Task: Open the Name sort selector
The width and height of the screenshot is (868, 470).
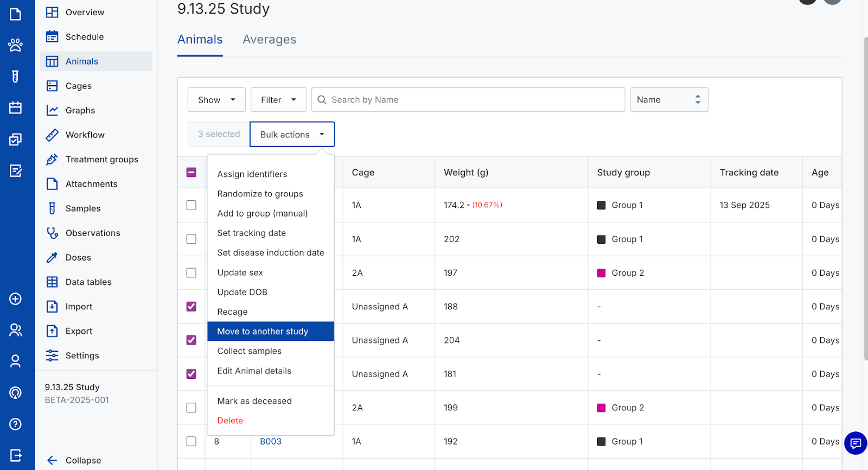Action: coord(668,100)
